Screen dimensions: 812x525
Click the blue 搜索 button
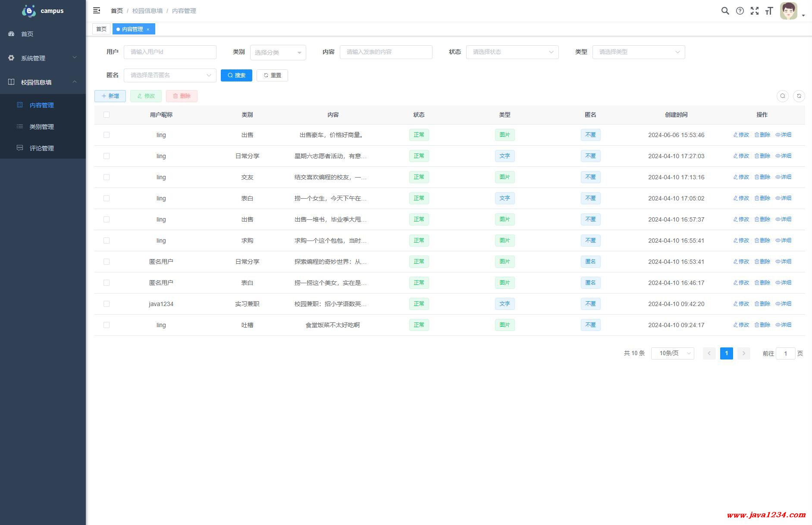click(x=236, y=75)
